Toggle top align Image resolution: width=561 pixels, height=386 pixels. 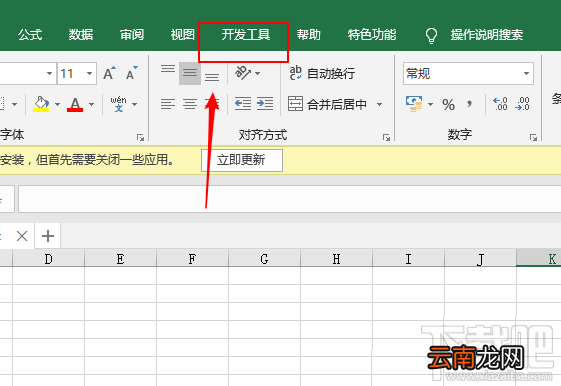pyautogui.click(x=168, y=69)
